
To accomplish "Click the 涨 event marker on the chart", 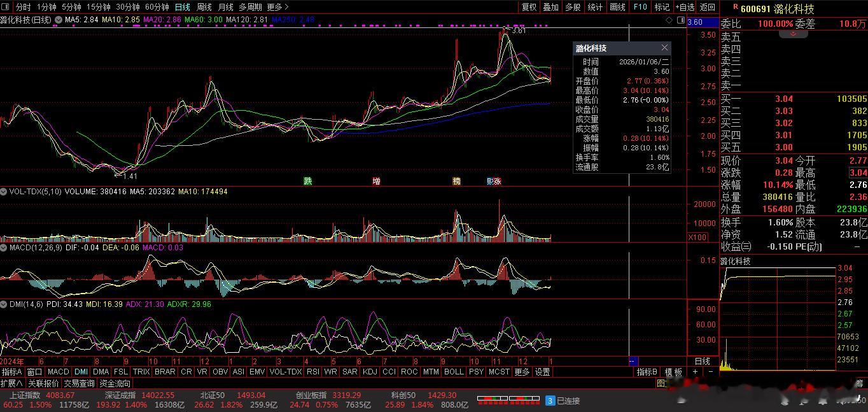I will click(x=497, y=181).
